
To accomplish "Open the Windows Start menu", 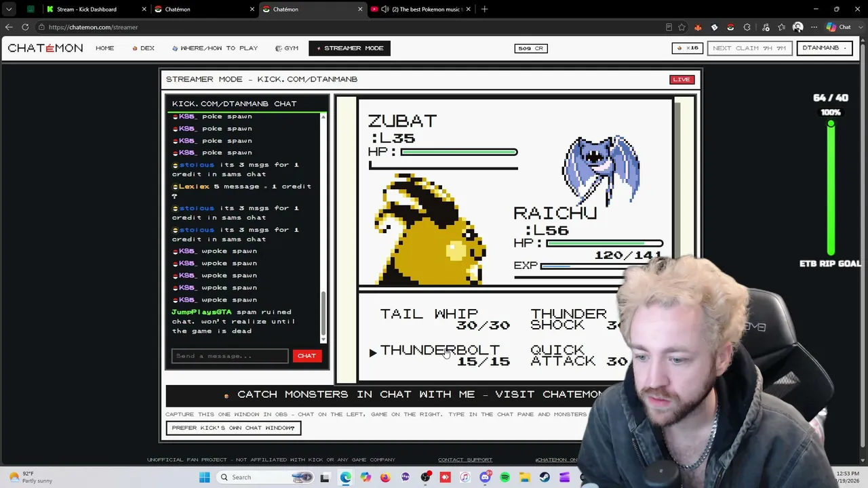I will (x=204, y=477).
